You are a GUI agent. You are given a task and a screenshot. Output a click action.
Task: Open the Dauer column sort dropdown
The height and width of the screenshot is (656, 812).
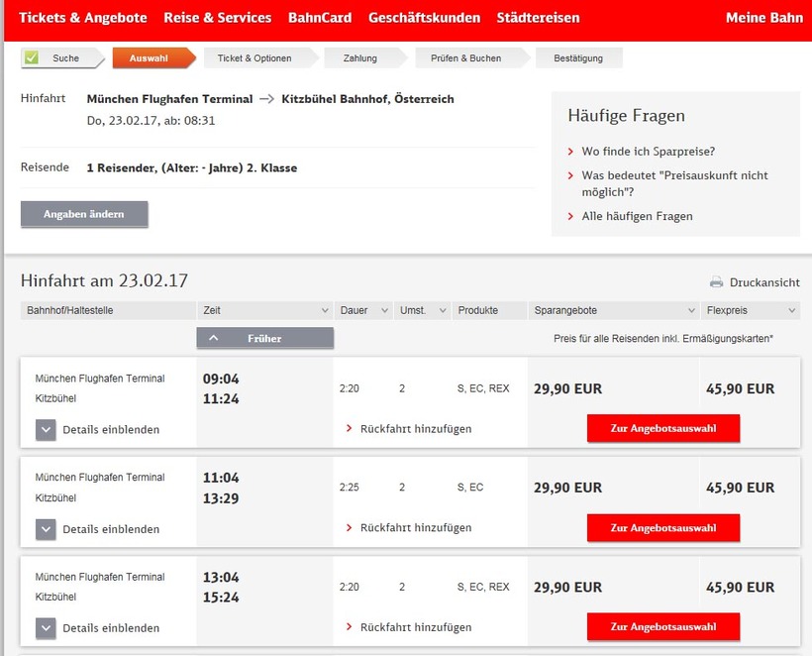click(x=383, y=311)
